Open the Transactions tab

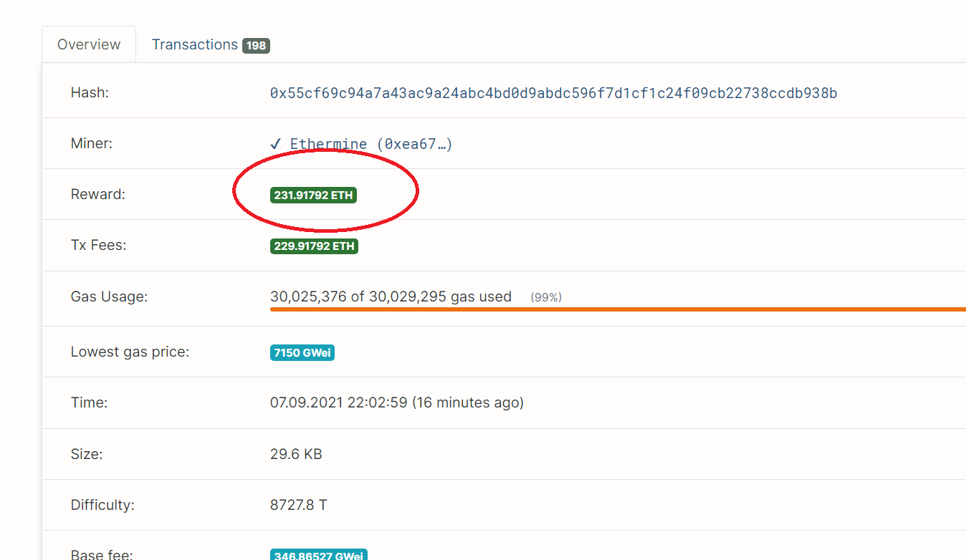click(x=210, y=44)
